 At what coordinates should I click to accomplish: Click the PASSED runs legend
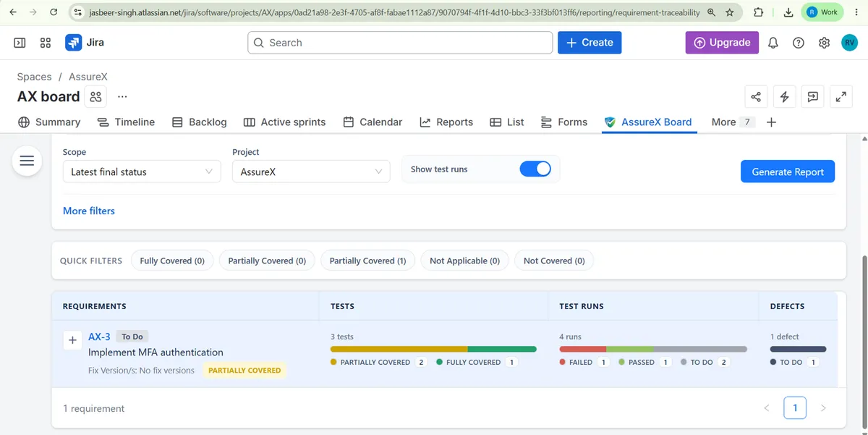tap(644, 362)
